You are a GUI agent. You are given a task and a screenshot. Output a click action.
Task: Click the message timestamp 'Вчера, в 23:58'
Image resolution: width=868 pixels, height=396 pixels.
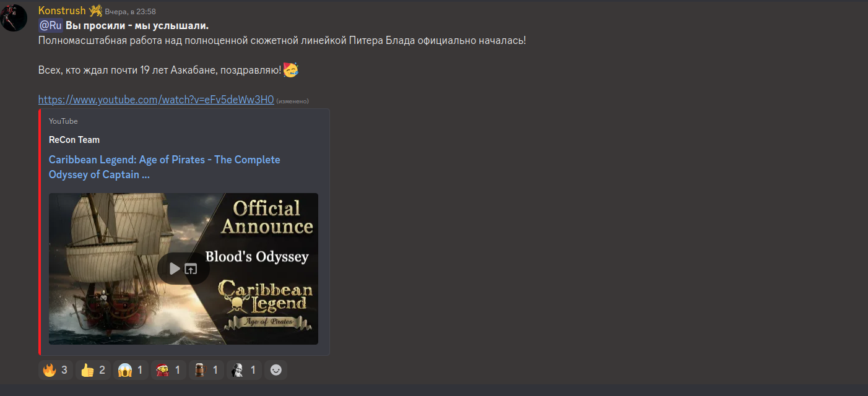click(130, 12)
